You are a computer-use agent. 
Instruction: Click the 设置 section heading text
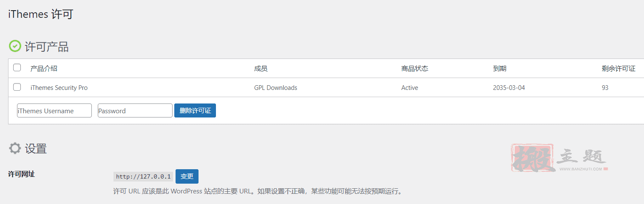[x=36, y=149]
